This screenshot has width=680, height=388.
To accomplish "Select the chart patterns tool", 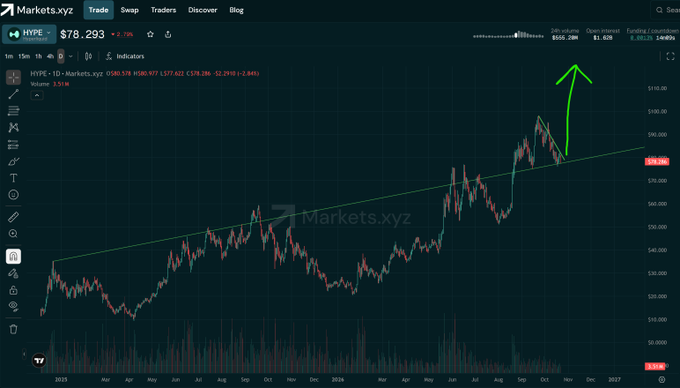I will (13, 127).
